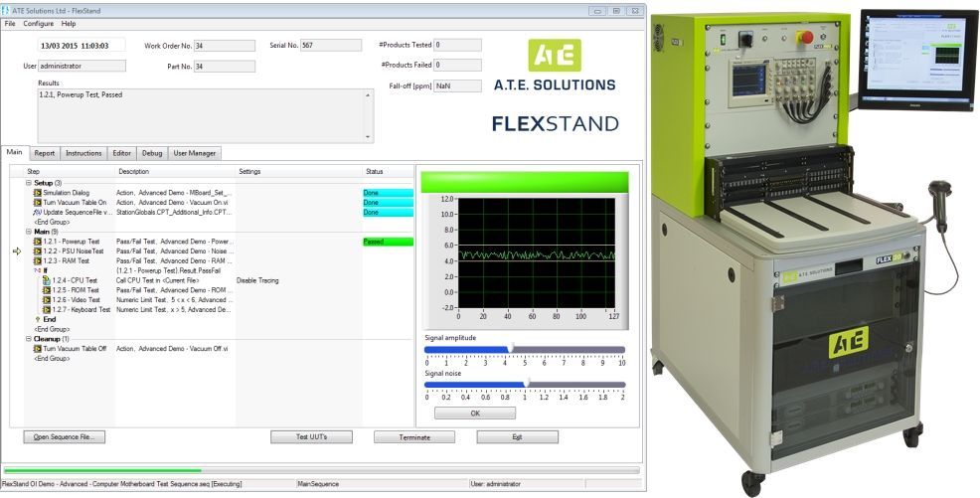
Task: Click the signal waveform graph
Action: point(537,253)
